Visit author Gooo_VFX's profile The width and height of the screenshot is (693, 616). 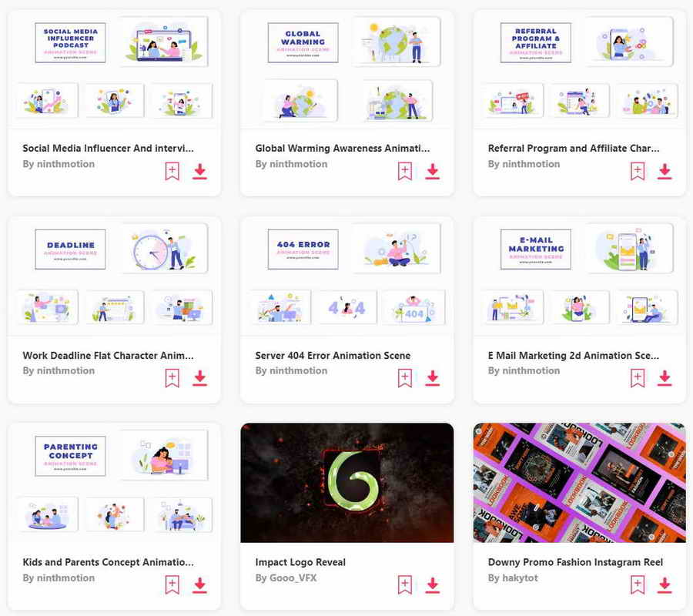click(286, 577)
